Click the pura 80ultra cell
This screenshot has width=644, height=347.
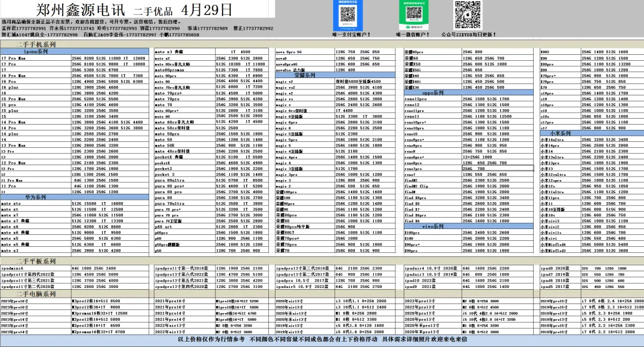[185, 180]
